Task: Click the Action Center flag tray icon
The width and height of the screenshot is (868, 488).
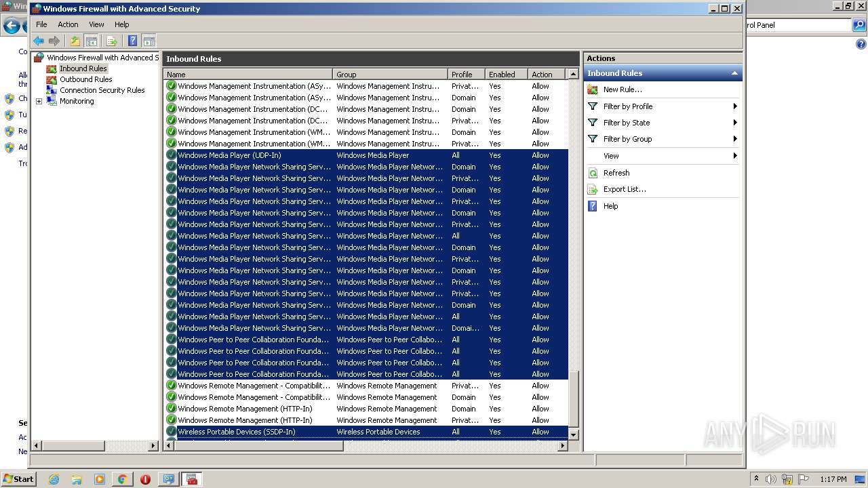Action: (x=804, y=479)
